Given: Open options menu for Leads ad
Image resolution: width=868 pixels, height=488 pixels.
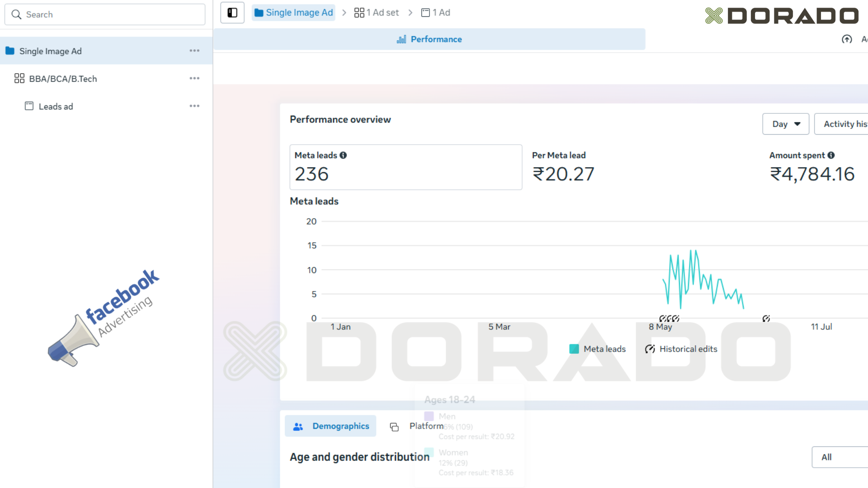Looking at the screenshot, I should click(x=194, y=106).
